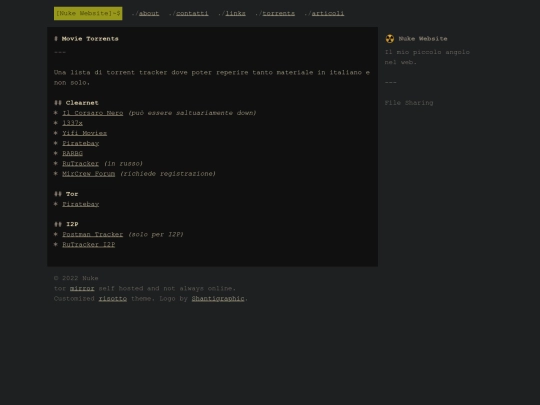This screenshot has height=405, width=540.
Task: Click the Clearnet section heading
Action: [76, 103]
